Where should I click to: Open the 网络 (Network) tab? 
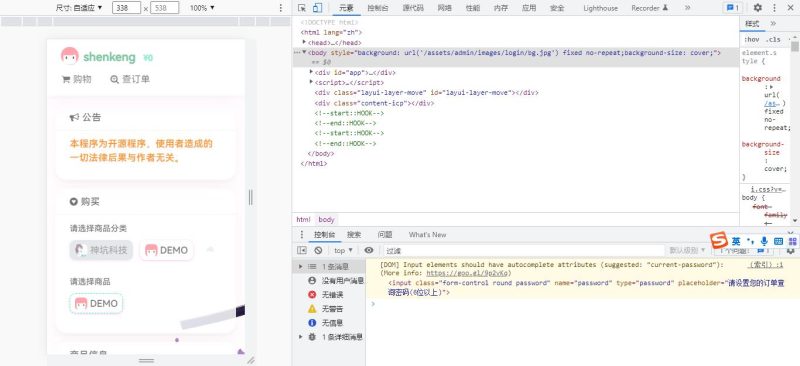coord(444,8)
